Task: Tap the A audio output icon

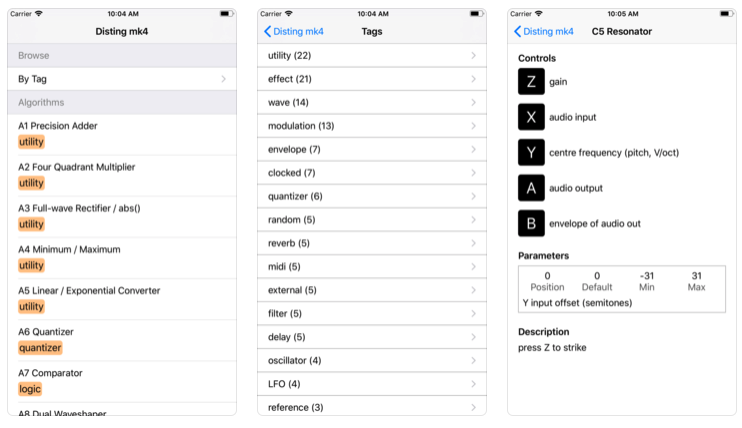Action: point(531,188)
